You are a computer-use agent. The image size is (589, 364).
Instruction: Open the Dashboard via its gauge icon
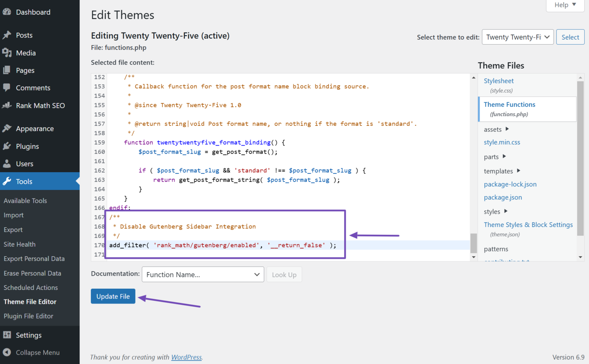click(7, 12)
